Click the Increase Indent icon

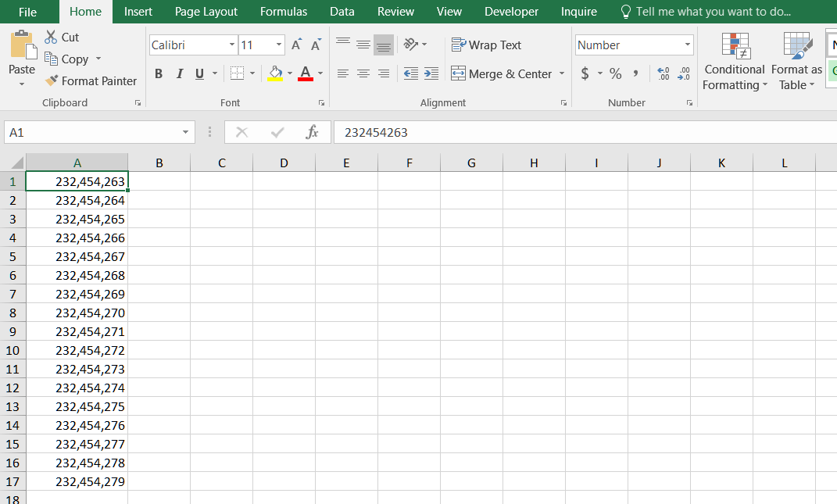431,74
